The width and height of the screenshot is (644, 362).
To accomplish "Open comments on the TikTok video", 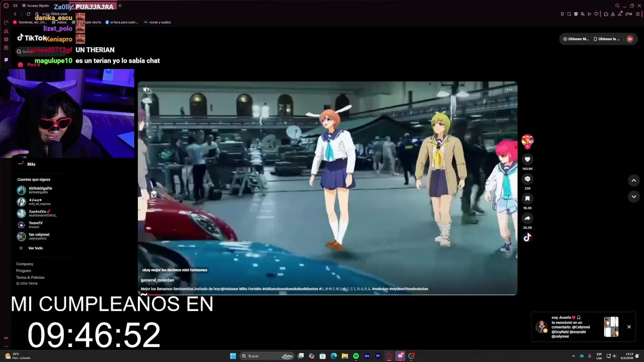I will coord(527,179).
